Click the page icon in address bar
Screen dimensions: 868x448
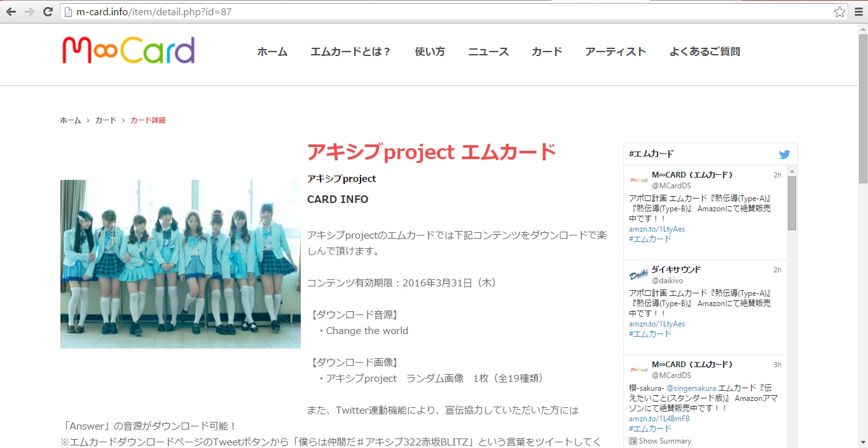68,11
